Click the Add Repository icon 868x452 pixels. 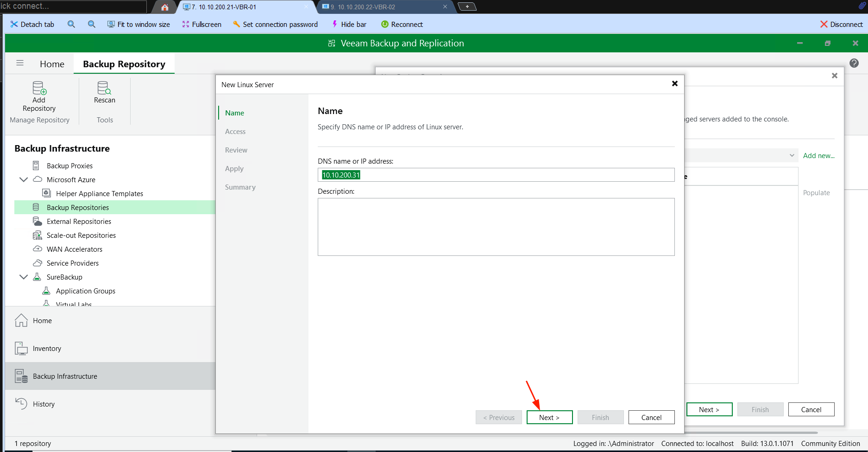pos(39,88)
